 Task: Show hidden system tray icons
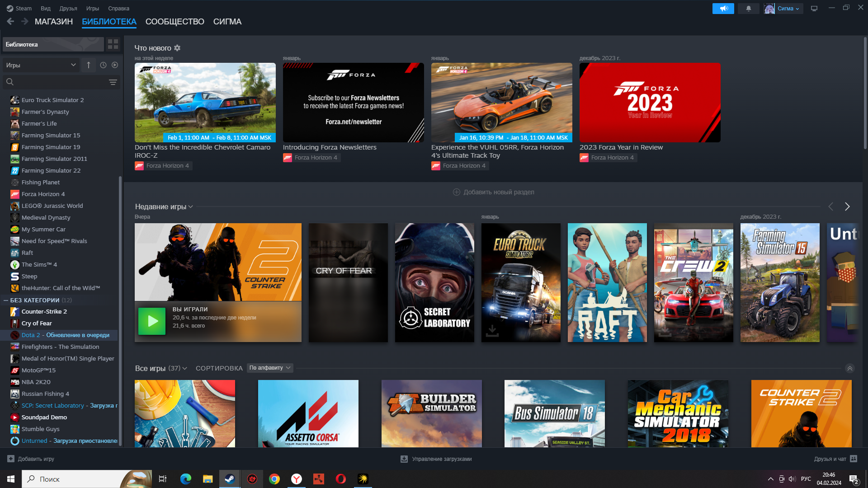pyautogui.click(x=770, y=479)
